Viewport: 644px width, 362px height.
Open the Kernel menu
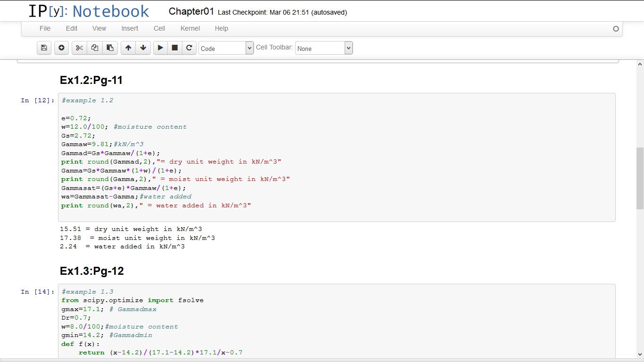point(190,28)
